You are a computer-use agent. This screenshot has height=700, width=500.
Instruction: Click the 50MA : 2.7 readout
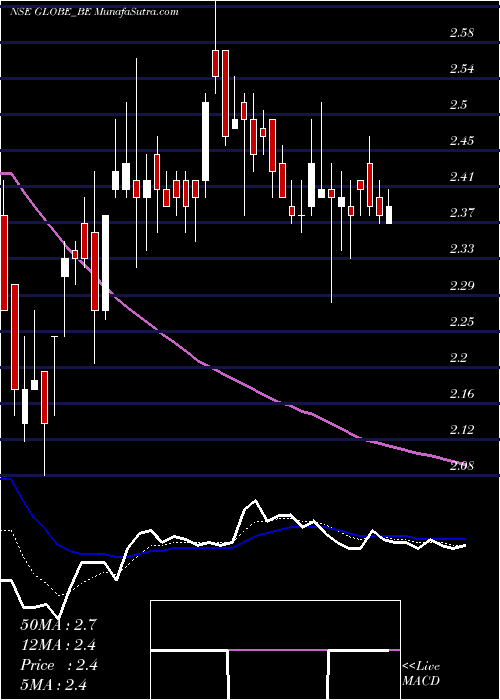click(58, 625)
